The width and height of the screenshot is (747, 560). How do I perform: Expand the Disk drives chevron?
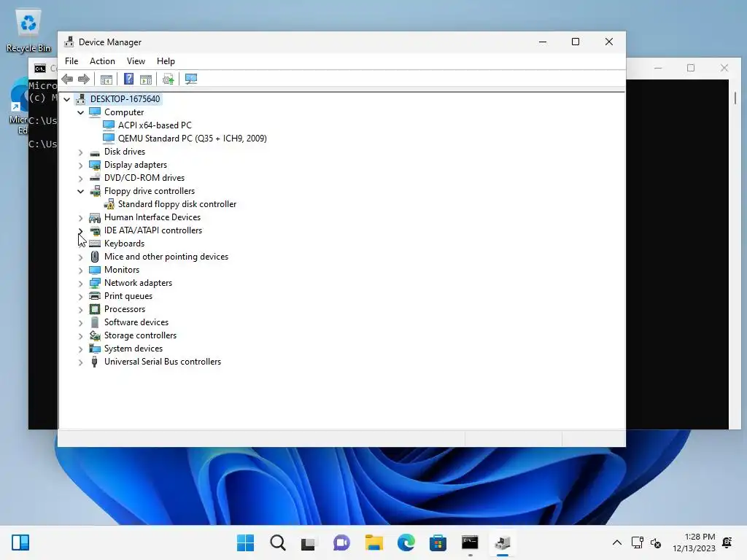(80, 152)
